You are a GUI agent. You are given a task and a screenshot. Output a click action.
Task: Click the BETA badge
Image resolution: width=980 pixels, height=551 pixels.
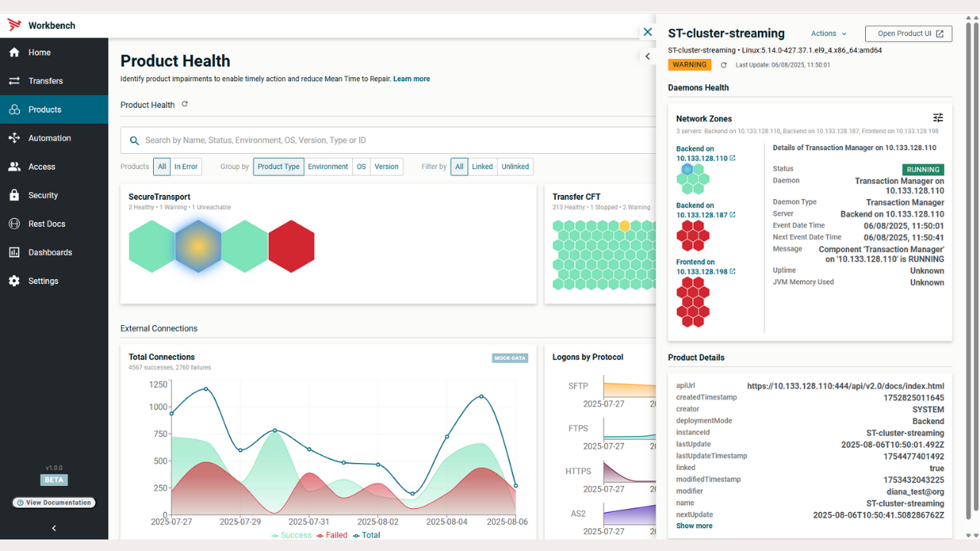[54, 480]
